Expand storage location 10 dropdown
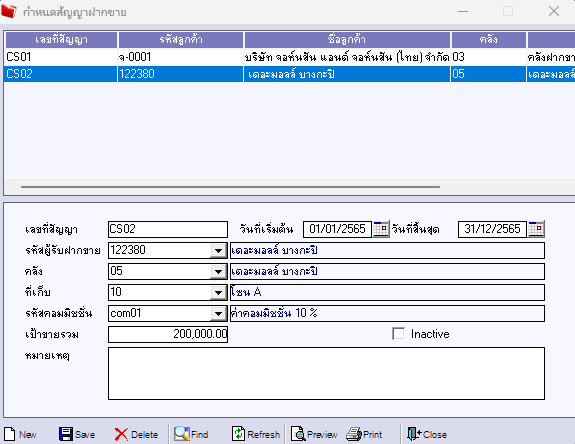The height and width of the screenshot is (444, 575). click(x=219, y=293)
